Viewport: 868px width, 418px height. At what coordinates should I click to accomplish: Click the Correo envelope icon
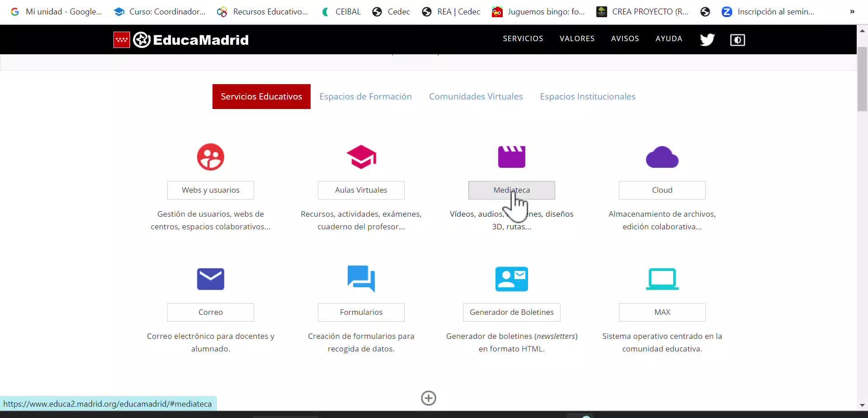click(x=211, y=279)
